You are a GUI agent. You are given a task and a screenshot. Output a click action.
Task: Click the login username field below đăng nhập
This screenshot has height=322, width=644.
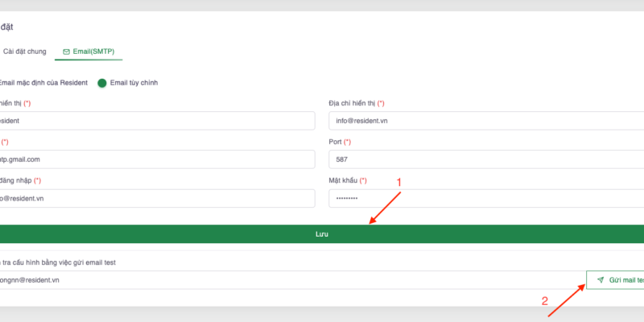point(157,198)
